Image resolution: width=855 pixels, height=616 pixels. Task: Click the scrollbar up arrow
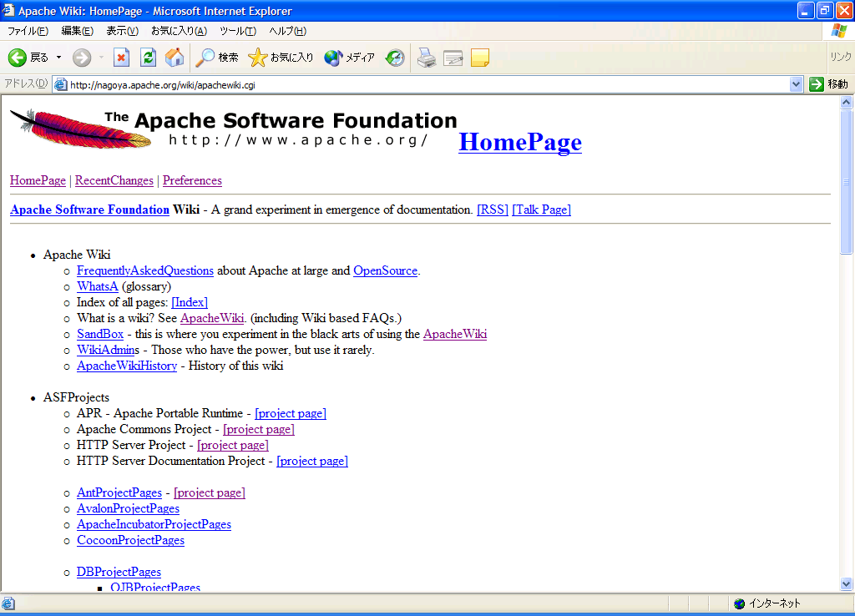(846, 102)
